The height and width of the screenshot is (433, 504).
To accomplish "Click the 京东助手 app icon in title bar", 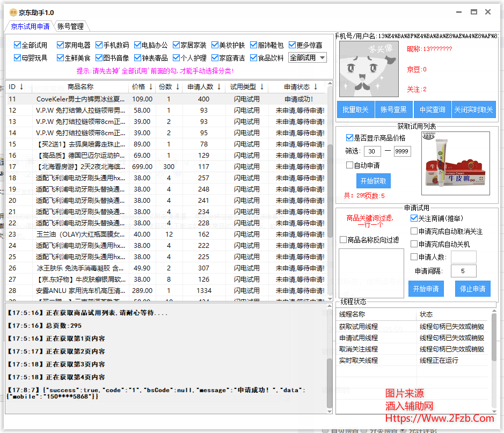I will pyautogui.click(x=13, y=12).
